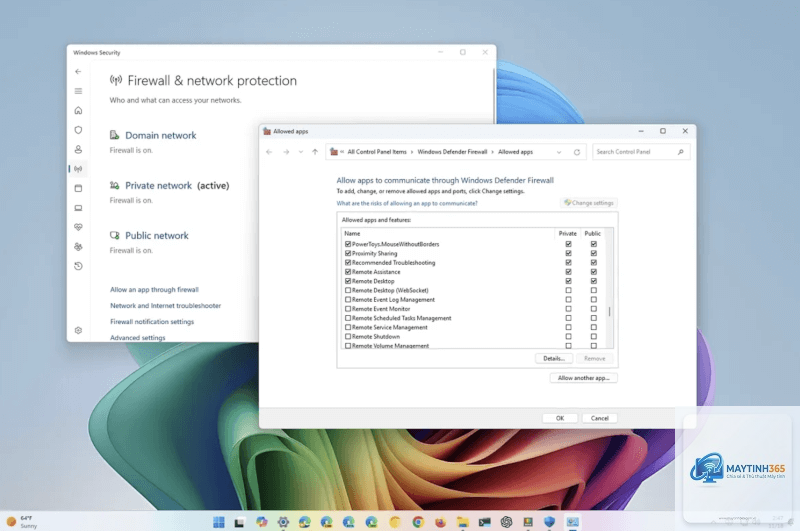The width and height of the screenshot is (800, 531).
Task: Open Protection history clock icon in sidebar
Action: click(x=78, y=266)
